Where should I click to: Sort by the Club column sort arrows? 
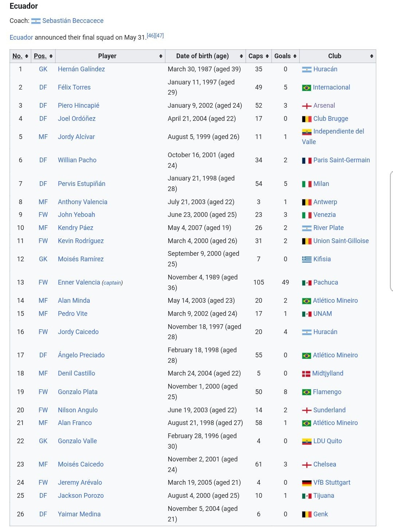pos(372,56)
